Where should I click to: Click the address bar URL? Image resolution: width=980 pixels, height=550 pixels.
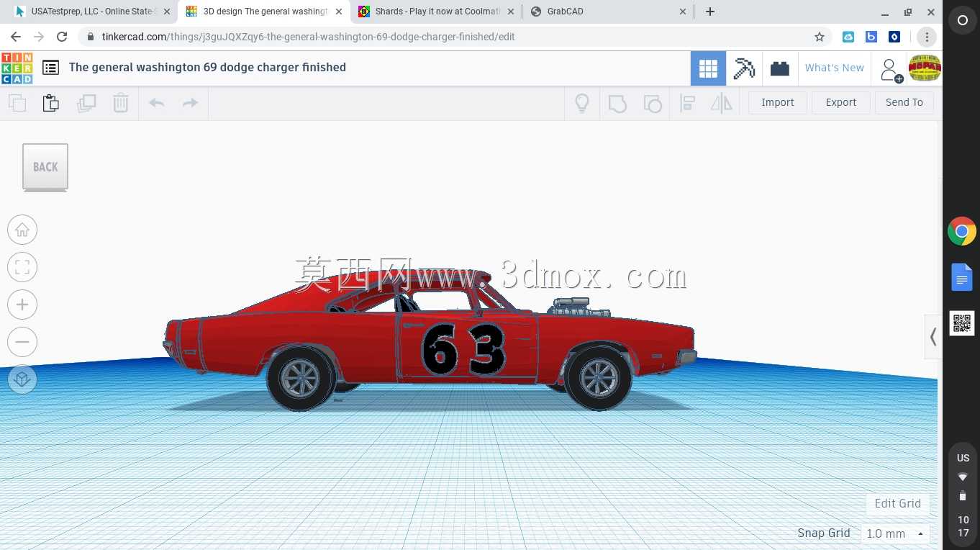point(308,37)
